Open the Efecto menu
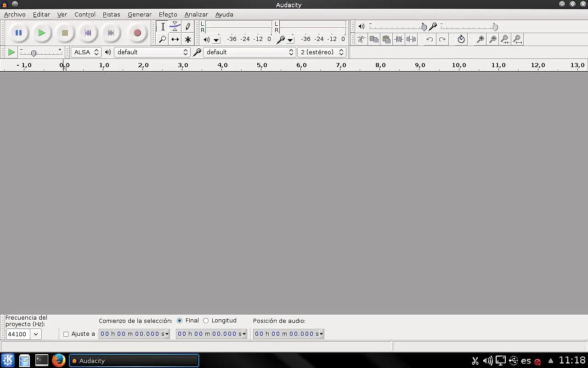The width and height of the screenshot is (588, 368). (168, 14)
